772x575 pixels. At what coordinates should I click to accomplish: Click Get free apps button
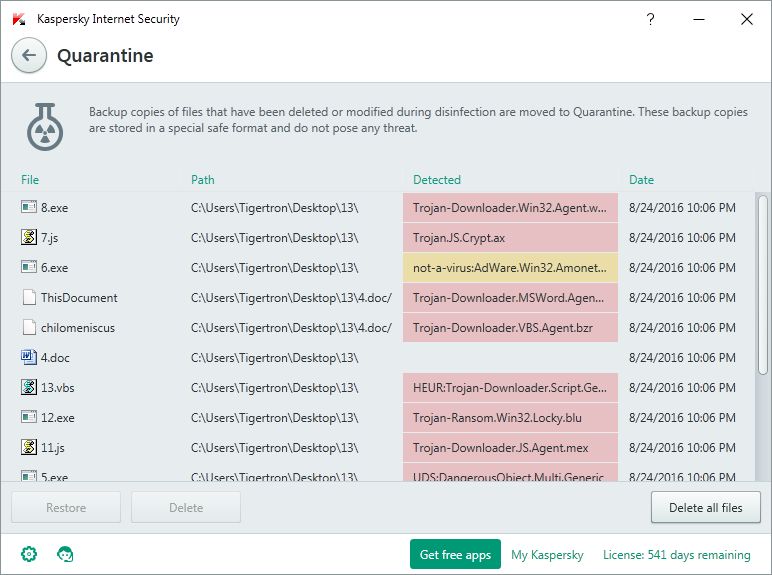click(x=455, y=554)
